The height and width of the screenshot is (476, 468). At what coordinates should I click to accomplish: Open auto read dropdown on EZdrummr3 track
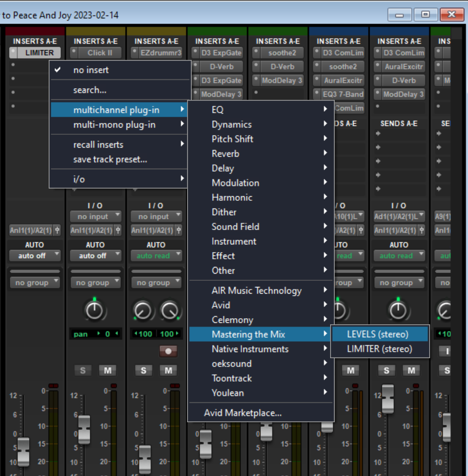[156, 256]
